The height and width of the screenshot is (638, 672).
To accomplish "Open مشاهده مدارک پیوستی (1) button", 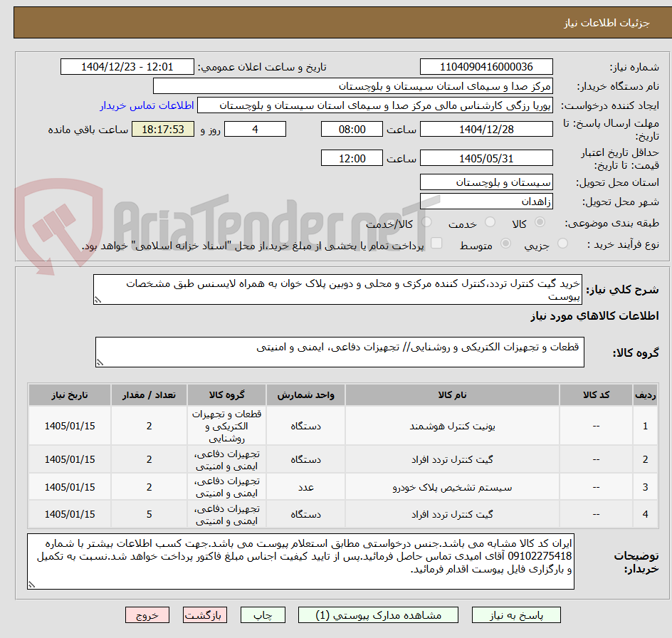I will [x=378, y=615].
